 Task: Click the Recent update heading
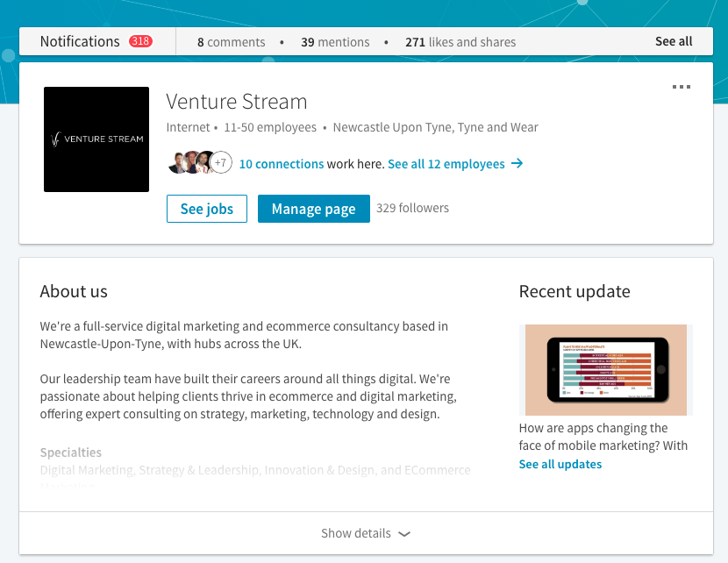click(575, 291)
